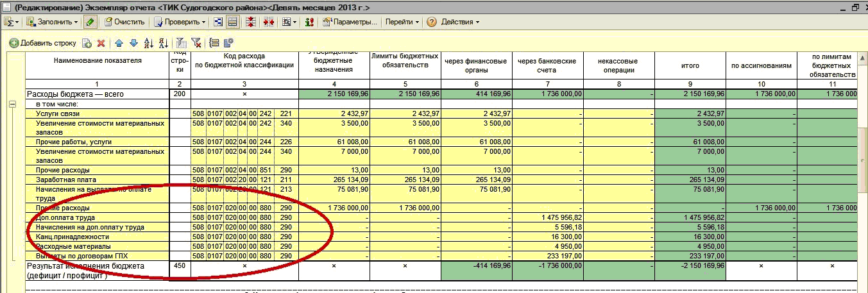The image size is (868, 293).
Task: Click the row code cell 200
Action: click(180, 94)
